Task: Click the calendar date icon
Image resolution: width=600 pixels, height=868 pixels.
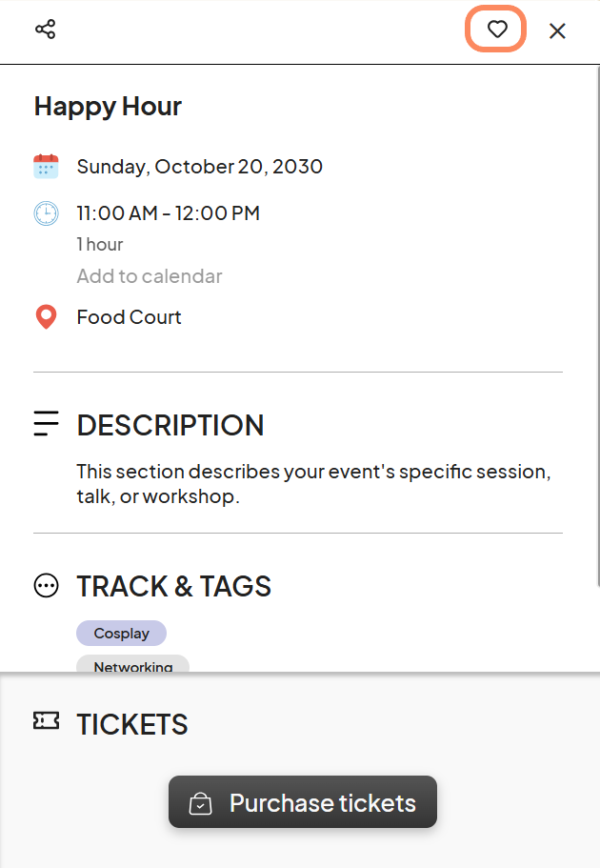Action: 46,167
